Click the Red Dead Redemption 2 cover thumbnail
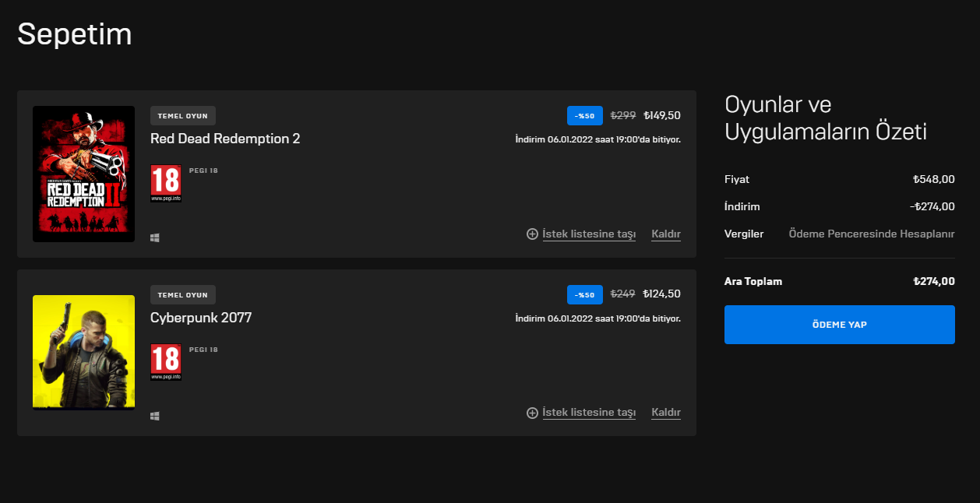The height and width of the screenshot is (503, 980). 83,174
